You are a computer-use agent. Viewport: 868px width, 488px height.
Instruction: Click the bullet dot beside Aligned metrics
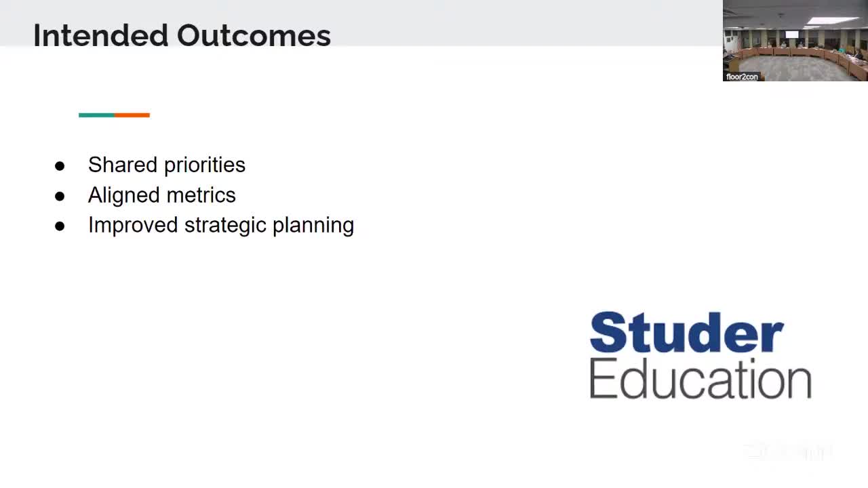(60, 197)
